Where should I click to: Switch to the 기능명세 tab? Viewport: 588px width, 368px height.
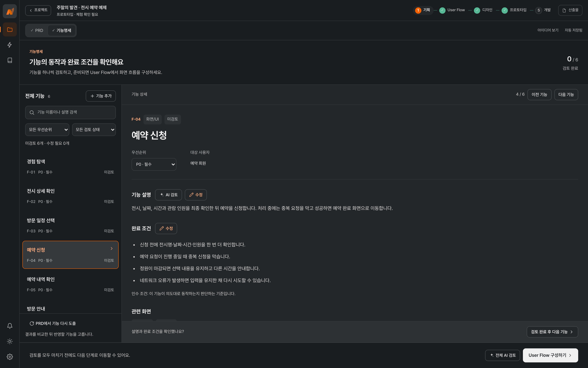pos(62,30)
